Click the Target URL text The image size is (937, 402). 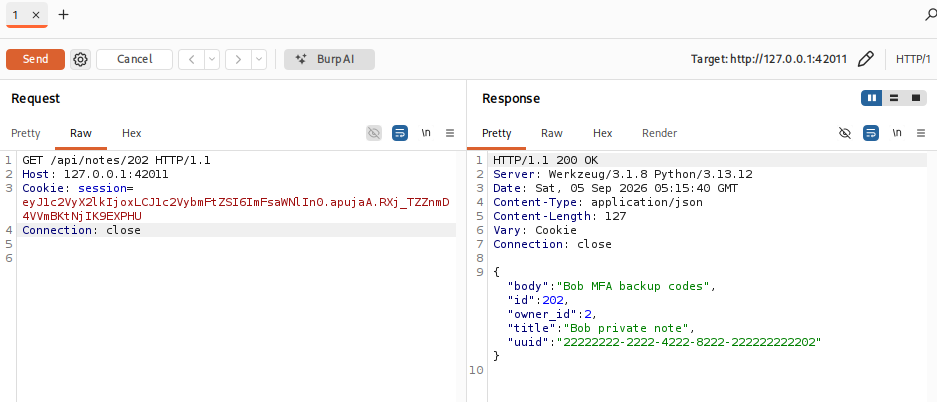point(769,59)
